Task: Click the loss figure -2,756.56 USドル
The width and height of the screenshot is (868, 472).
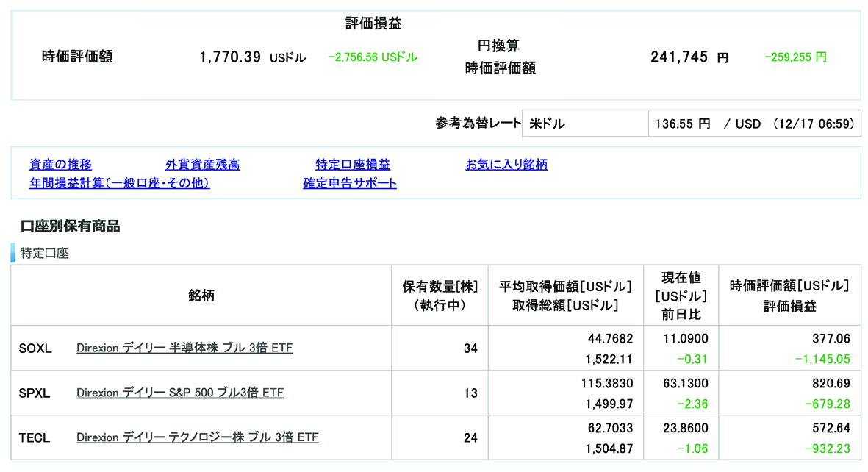Action: (373, 57)
